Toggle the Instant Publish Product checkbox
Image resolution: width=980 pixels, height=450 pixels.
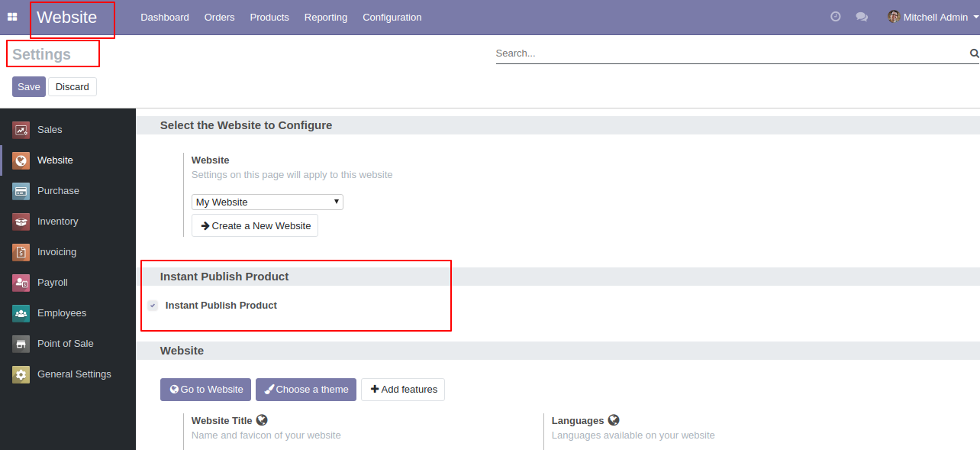[153, 306]
